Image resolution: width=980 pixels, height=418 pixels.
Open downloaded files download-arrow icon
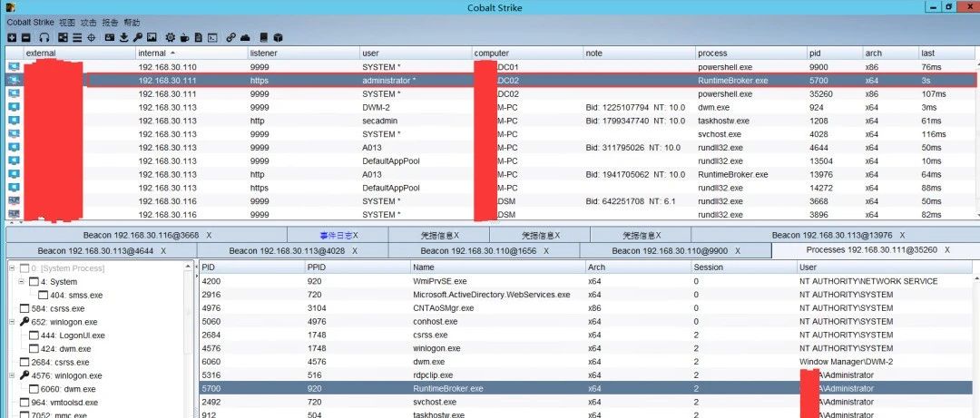tap(123, 37)
